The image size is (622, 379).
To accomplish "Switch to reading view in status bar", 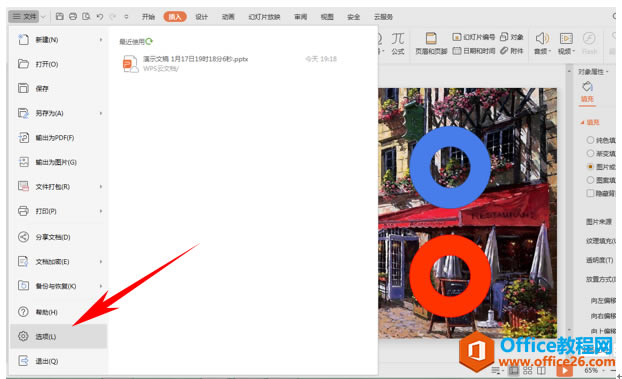I will click(541, 371).
